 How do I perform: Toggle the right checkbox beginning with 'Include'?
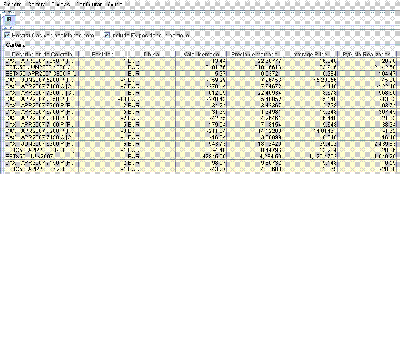[107, 35]
